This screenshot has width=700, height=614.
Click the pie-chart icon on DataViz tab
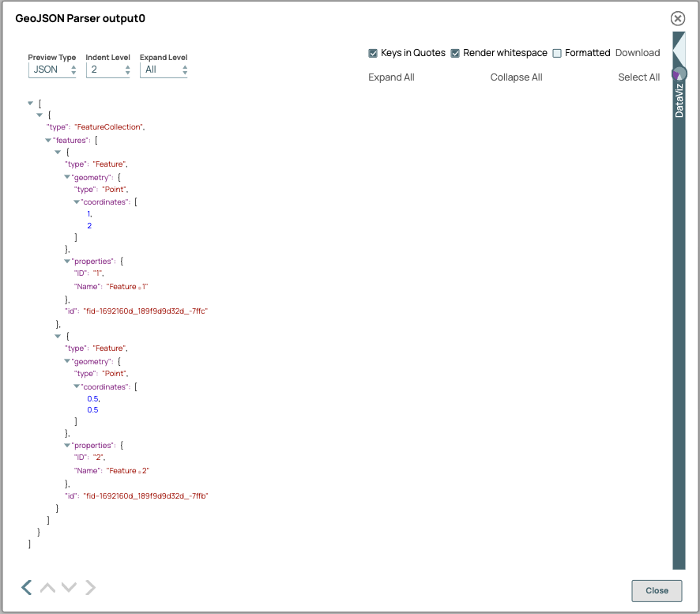pyautogui.click(x=679, y=72)
